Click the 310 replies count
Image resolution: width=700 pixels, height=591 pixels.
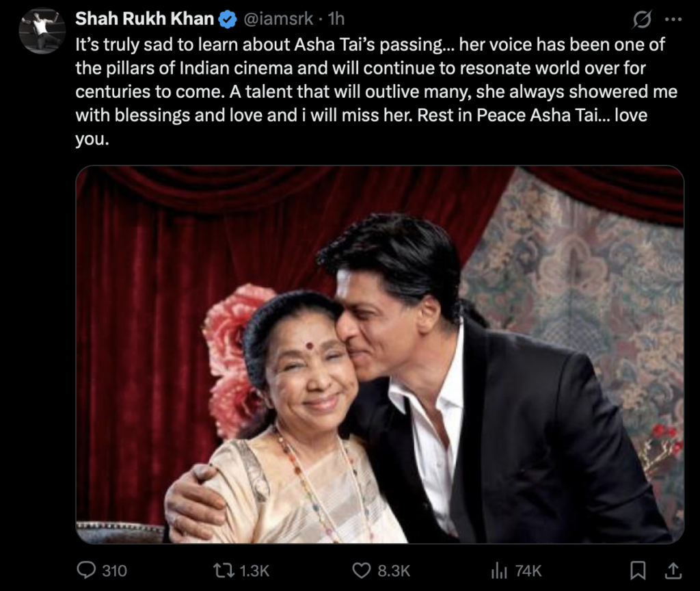(x=114, y=570)
